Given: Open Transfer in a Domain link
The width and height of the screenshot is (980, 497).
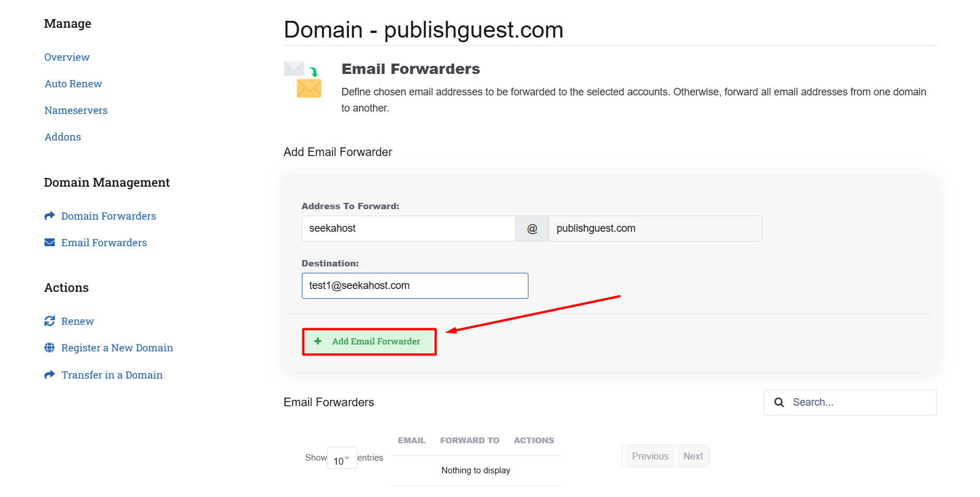Looking at the screenshot, I should pos(112,375).
